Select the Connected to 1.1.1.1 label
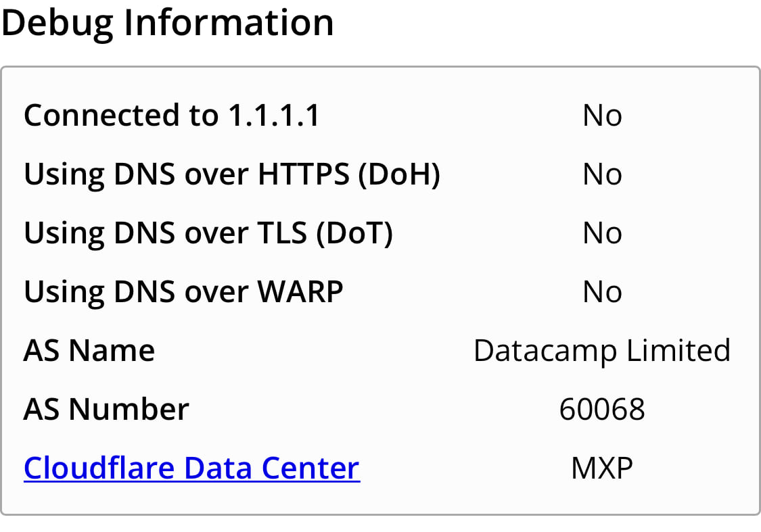The image size is (761, 532). click(x=172, y=116)
